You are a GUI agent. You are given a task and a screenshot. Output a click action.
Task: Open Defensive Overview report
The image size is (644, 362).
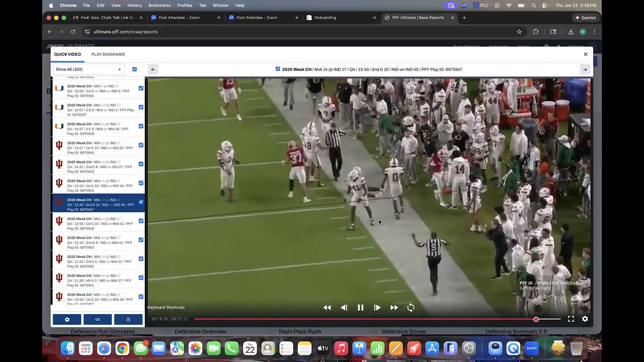[200, 331]
